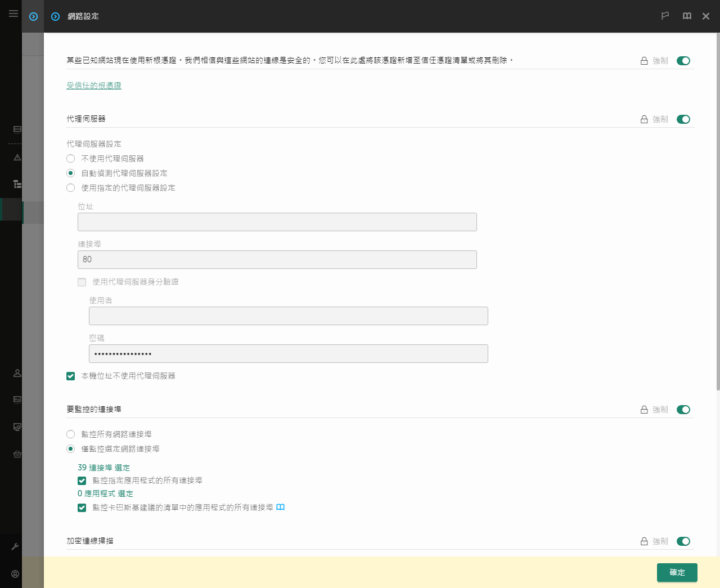Open the 受信任的根憑證 link
720x588 pixels.
coord(94,86)
